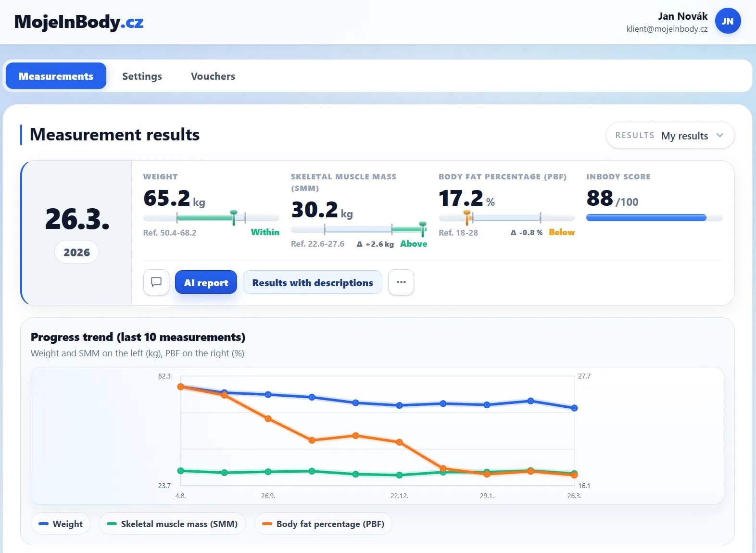
Task: Click the 82.3 left axis maximum
Action: pos(164,376)
